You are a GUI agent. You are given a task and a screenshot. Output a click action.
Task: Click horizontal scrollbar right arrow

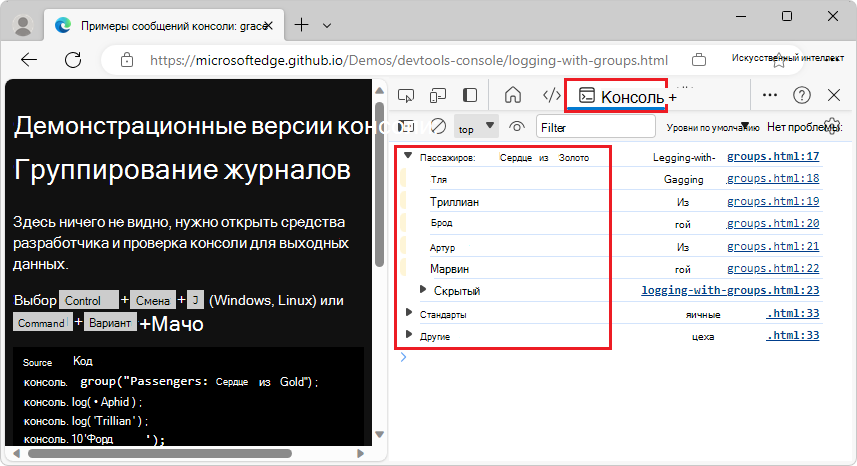click(x=360, y=453)
